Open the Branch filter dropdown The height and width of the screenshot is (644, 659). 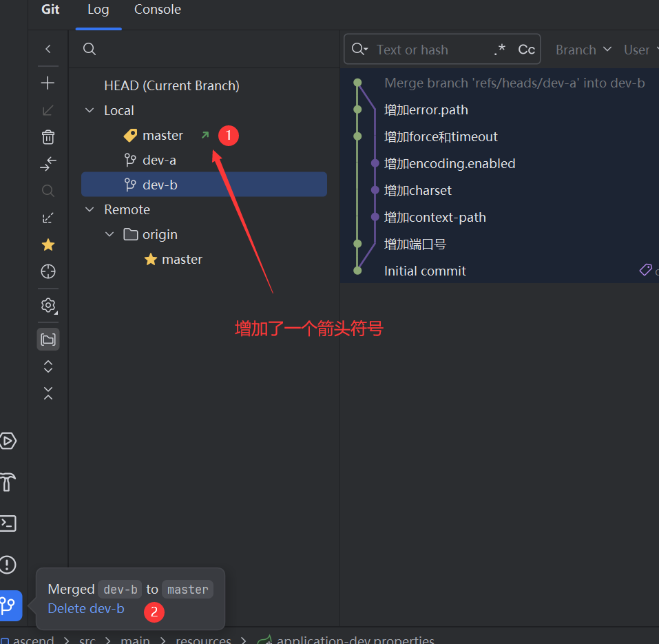coord(583,50)
